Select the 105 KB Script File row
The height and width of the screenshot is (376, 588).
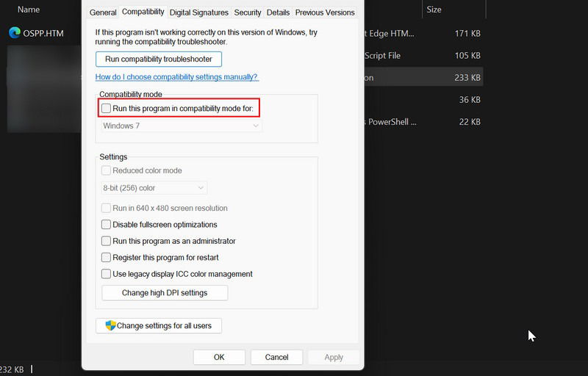point(423,55)
